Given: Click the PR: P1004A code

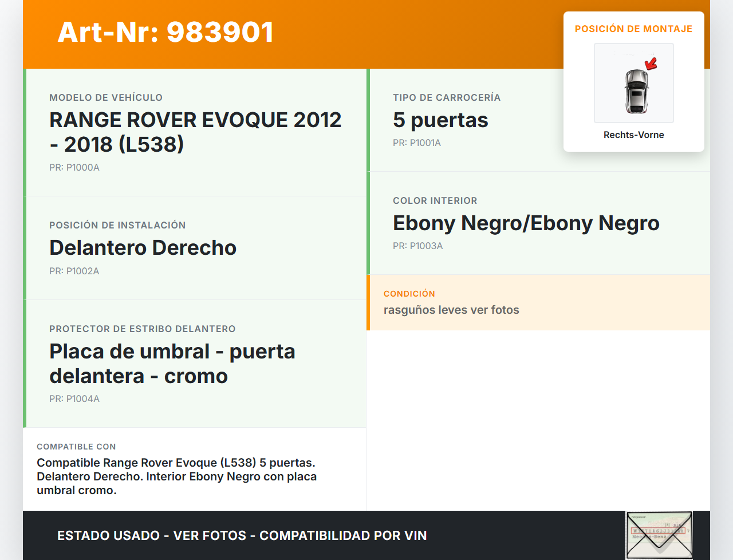Looking at the screenshot, I should pyautogui.click(x=74, y=399).
